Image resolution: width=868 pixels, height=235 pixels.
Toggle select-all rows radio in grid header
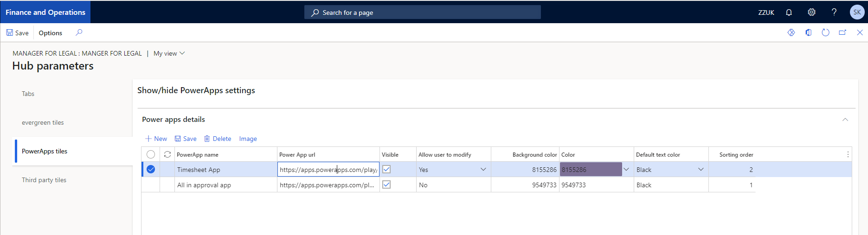[x=151, y=154]
